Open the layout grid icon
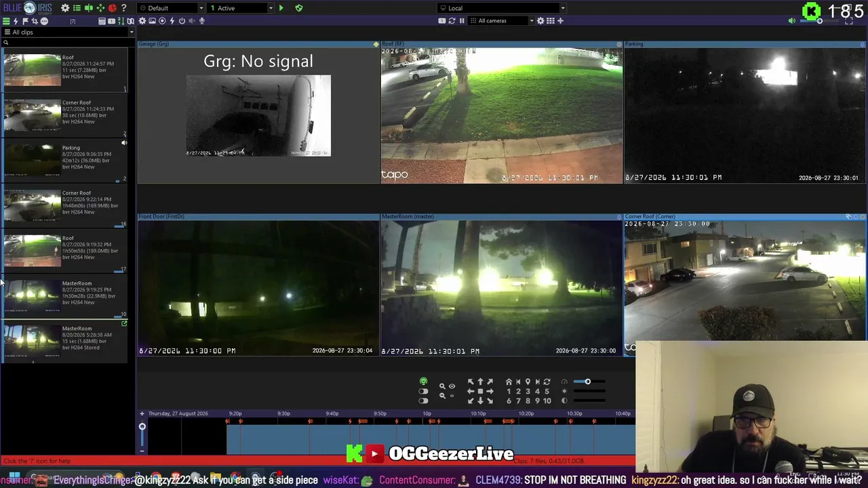 pyautogui.click(x=550, y=21)
